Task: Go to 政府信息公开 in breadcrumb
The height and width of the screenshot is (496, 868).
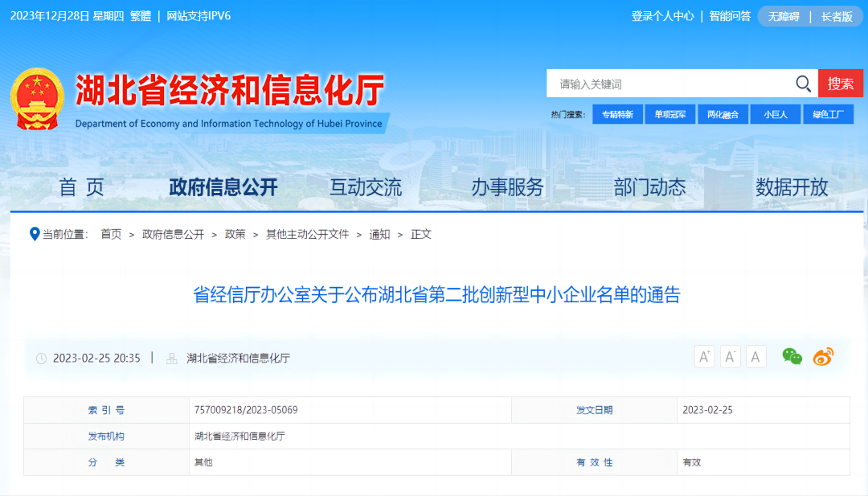Action: pyautogui.click(x=174, y=234)
